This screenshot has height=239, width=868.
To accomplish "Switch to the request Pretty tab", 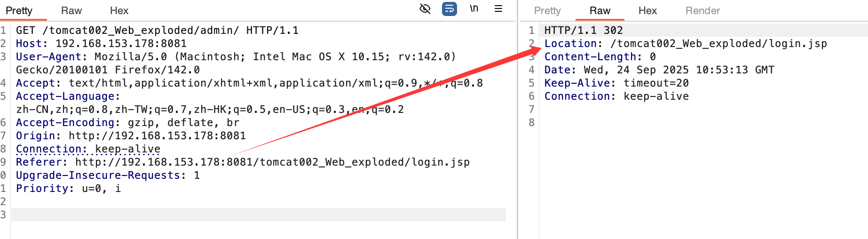I will [x=19, y=11].
